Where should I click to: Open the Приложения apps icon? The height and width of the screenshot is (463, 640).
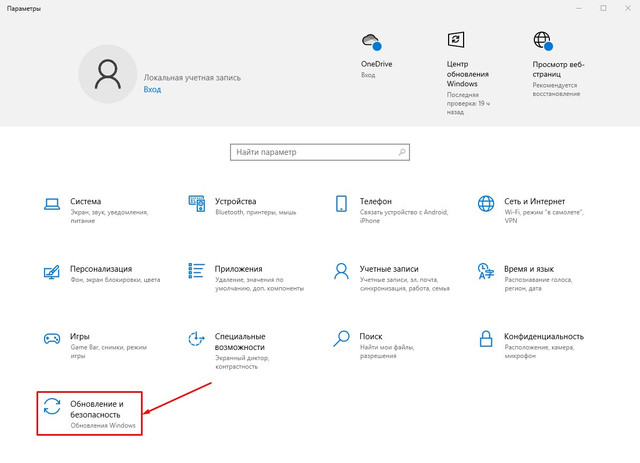tap(197, 272)
